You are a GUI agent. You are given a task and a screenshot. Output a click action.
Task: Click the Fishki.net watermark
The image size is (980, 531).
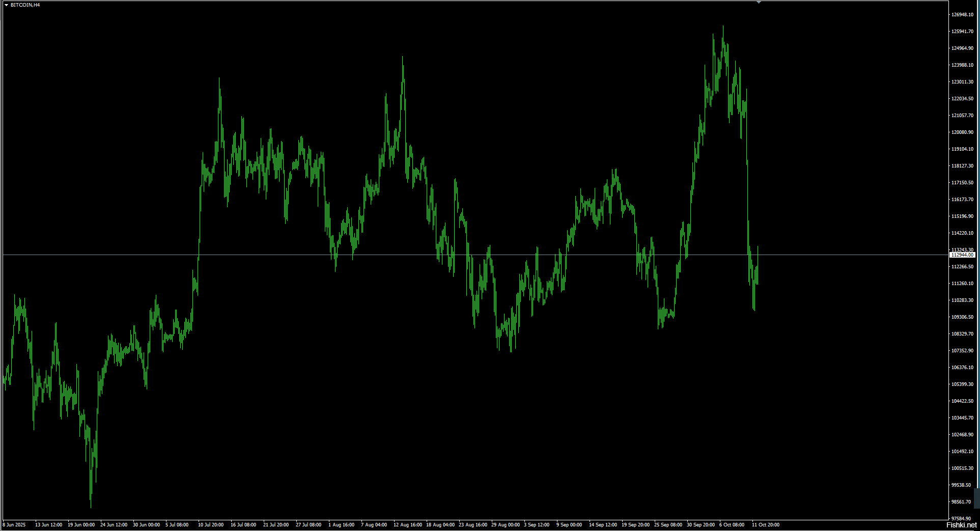(x=961, y=525)
